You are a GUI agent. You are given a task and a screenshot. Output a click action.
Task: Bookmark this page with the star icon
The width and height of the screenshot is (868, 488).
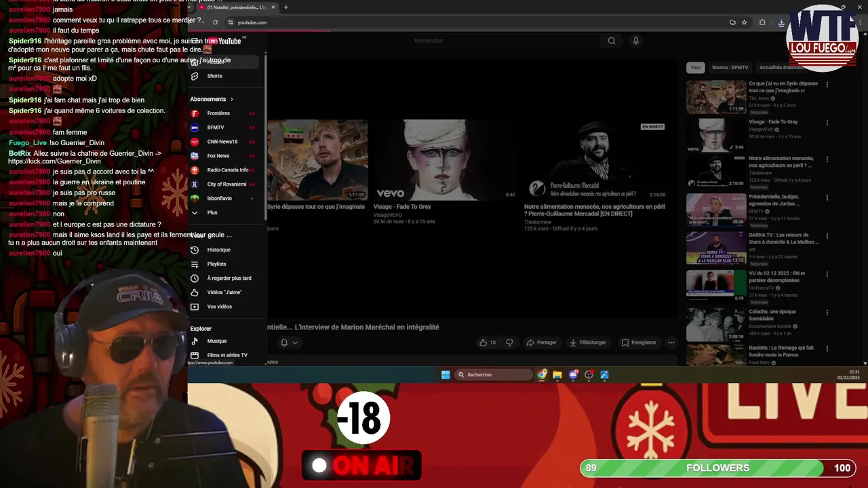pos(744,22)
